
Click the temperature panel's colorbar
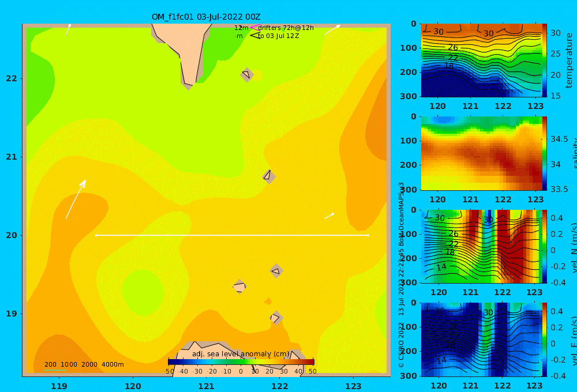(545, 61)
